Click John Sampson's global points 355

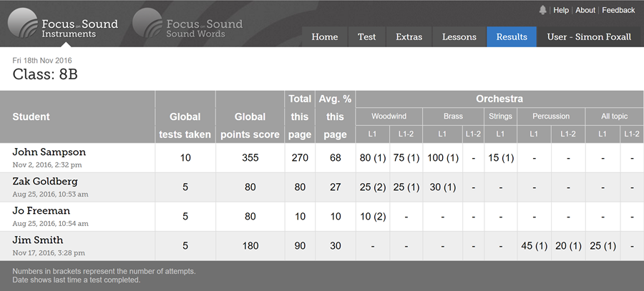250,158
